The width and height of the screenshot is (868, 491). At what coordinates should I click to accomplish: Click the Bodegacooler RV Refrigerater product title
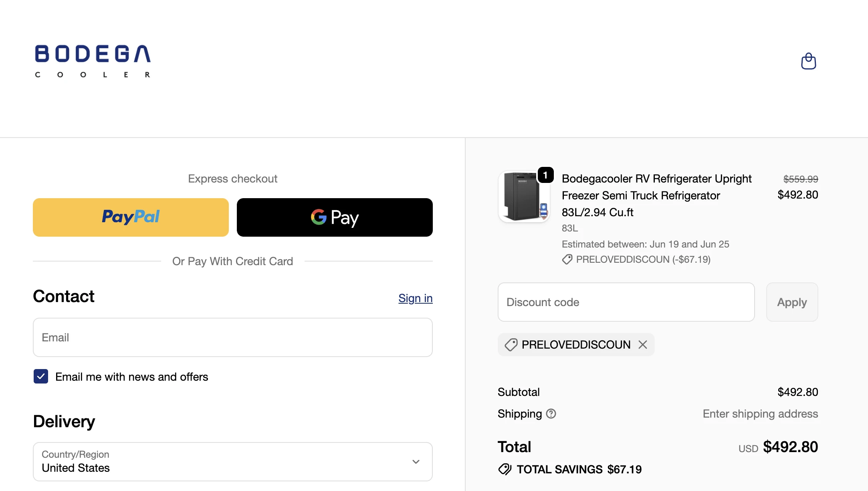(657, 195)
